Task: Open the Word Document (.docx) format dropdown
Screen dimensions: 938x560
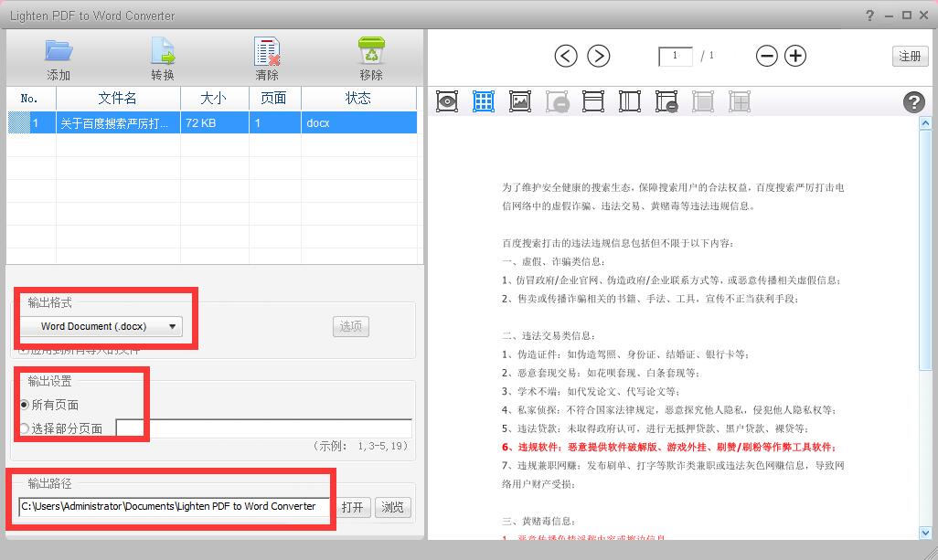Action: [101, 326]
